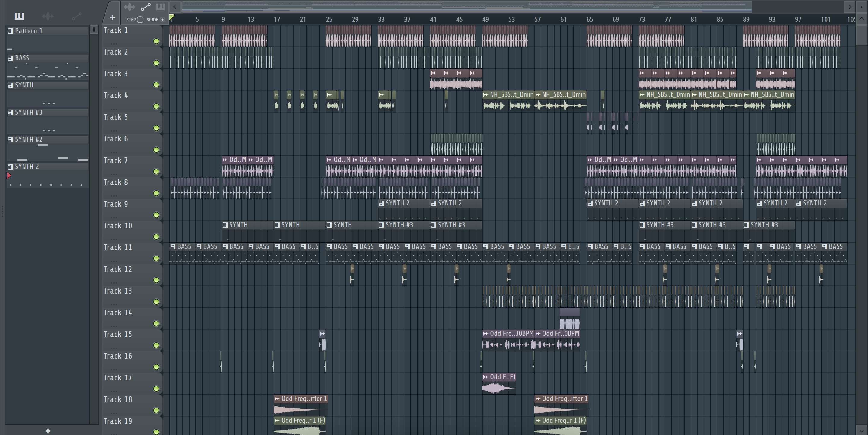
Task: Mute Track 4 with its green LED
Action: pos(156,106)
